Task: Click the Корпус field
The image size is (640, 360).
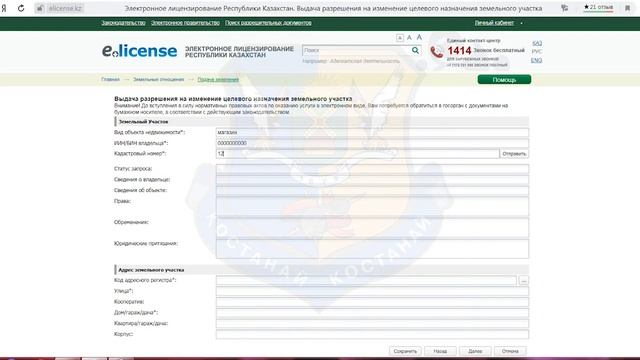Action: pos(372,334)
